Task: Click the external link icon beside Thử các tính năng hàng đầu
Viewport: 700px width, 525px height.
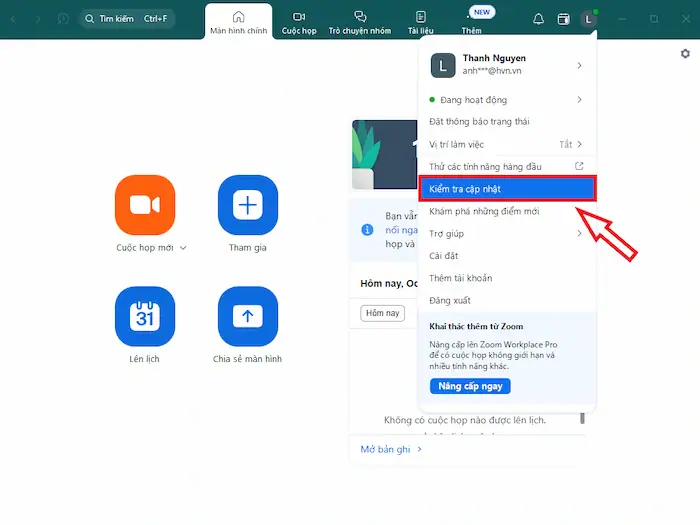Action: tap(579, 166)
